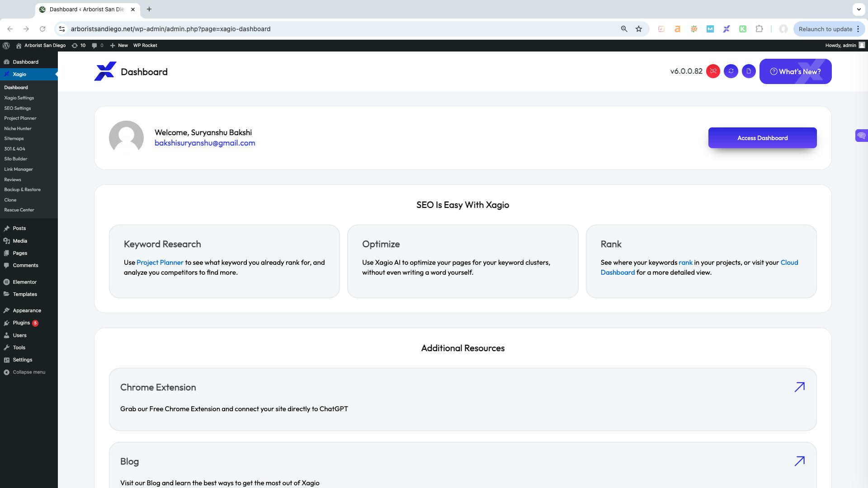This screenshot has height=488, width=868.
Task: Open a new browser tab with plus
Action: 149,9
